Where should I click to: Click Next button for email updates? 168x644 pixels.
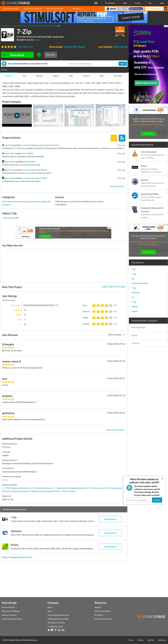[123, 64]
